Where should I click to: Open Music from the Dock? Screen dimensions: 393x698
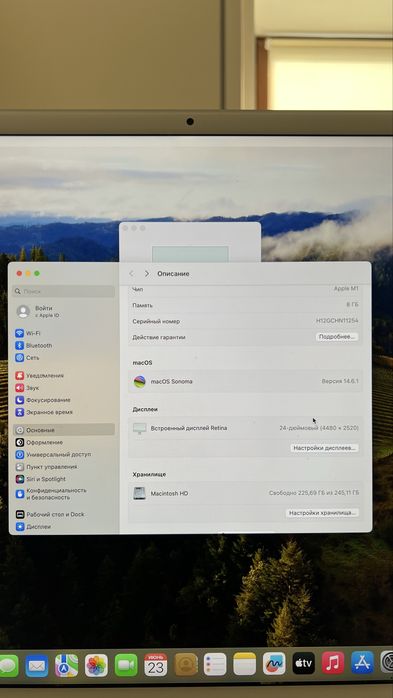point(333,663)
